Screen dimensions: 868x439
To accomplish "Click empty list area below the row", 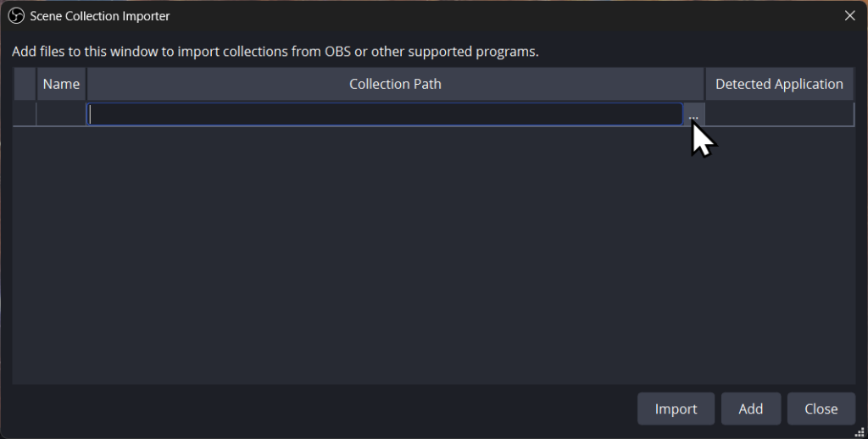I will [432, 254].
